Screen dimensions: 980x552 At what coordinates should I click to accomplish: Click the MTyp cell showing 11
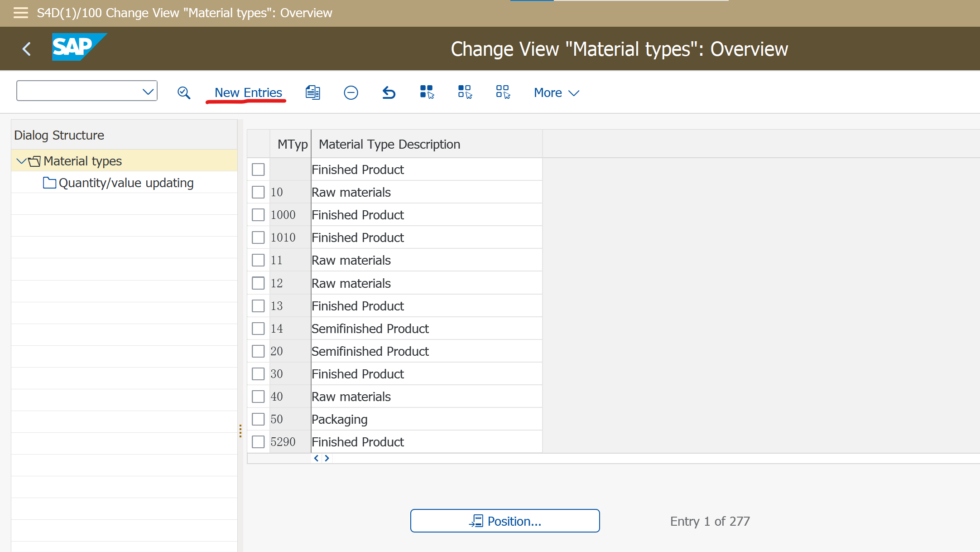point(290,260)
